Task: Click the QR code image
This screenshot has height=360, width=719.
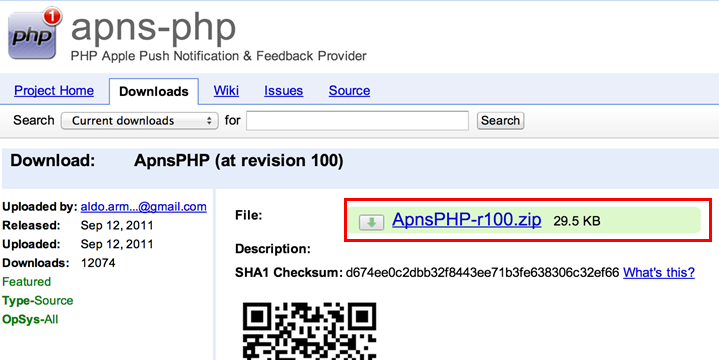Action: pyautogui.click(x=310, y=331)
